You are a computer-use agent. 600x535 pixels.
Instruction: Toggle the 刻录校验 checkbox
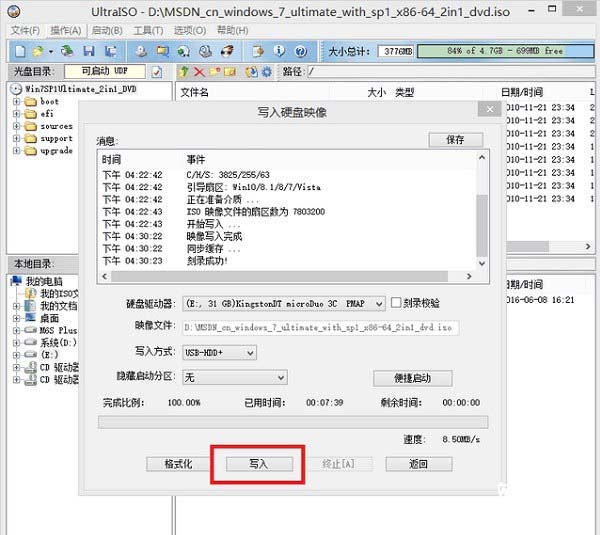point(396,303)
